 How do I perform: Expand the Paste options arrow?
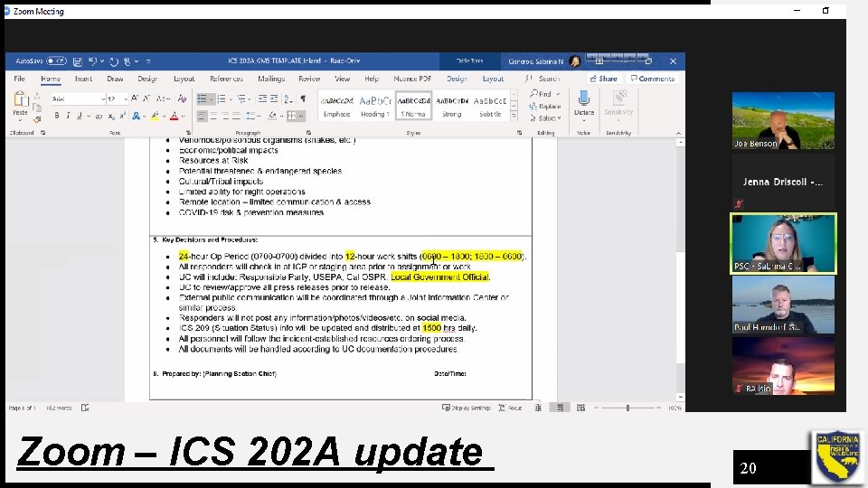[20, 119]
